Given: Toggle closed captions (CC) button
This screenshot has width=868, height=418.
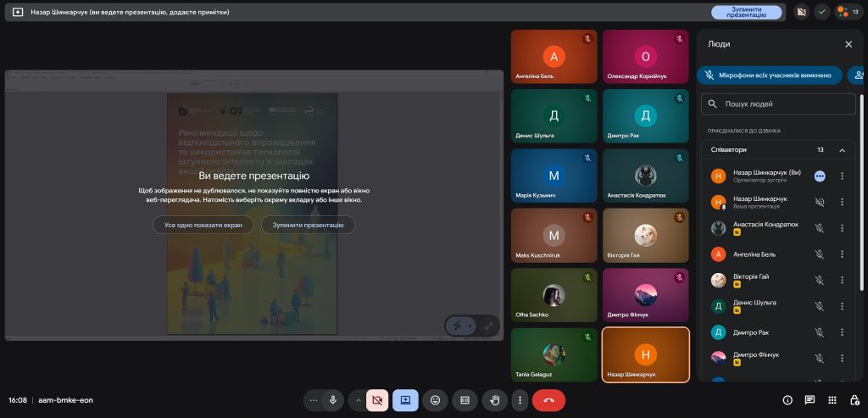Looking at the screenshot, I should tap(465, 399).
